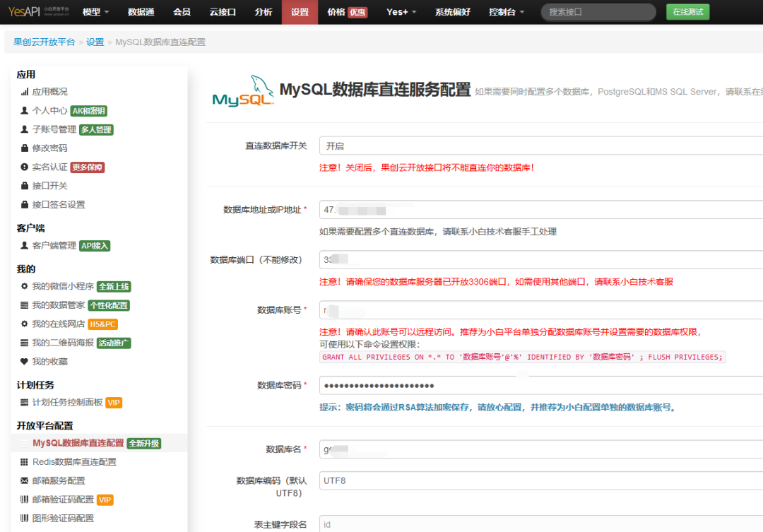763x532 pixels.
Task: Click the gear icon beside 我的在线网店
Action: (x=24, y=324)
